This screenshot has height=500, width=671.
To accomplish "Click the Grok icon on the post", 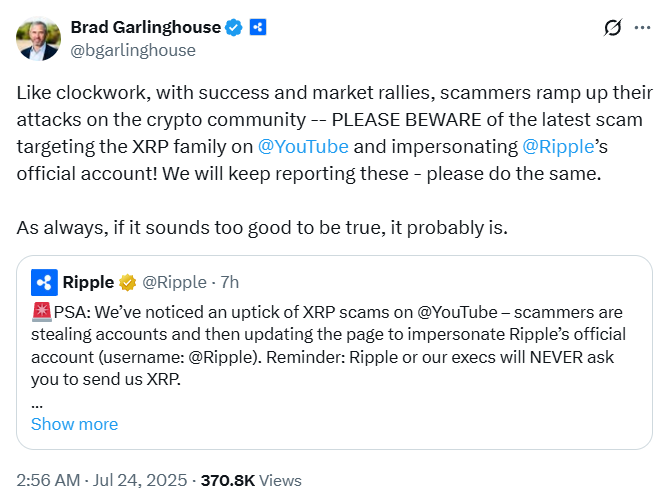I will 614,29.
